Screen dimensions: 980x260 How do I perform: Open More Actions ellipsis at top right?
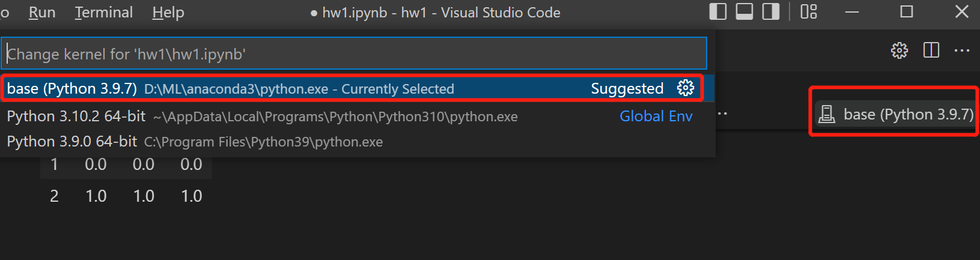962,50
